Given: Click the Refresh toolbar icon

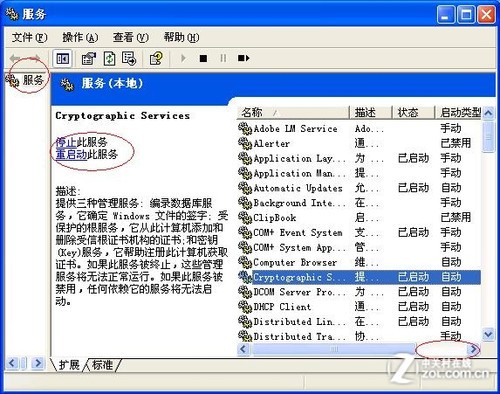Looking at the screenshot, I should coord(109,59).
